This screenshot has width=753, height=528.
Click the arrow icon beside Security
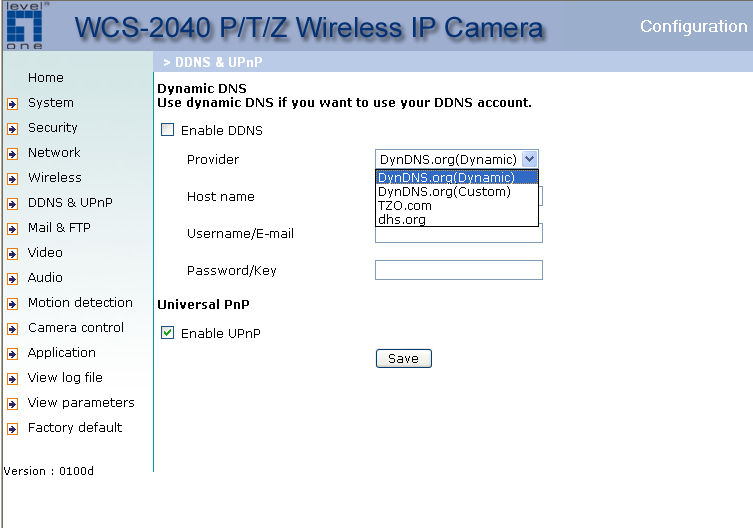pyautogui.click(x=12, y=128)
